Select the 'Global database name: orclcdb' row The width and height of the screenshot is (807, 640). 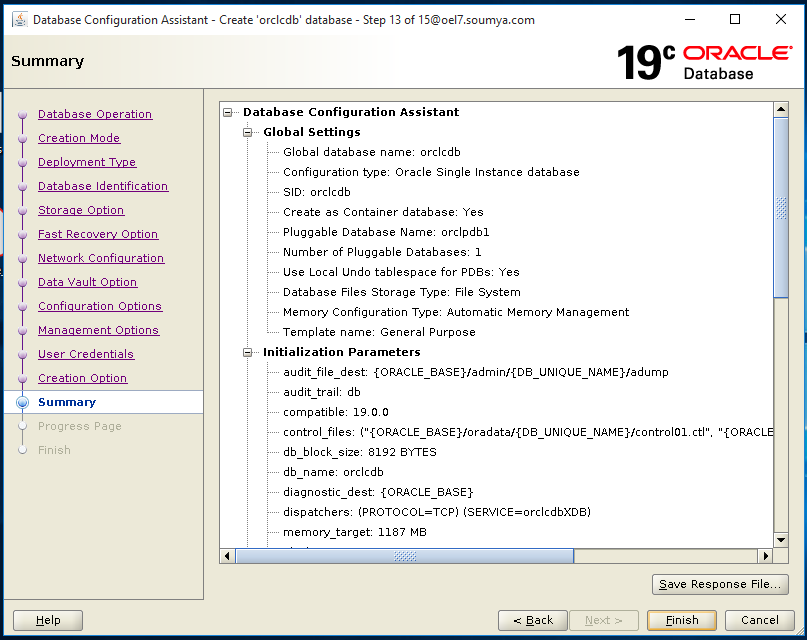click(x=372, y=152)
